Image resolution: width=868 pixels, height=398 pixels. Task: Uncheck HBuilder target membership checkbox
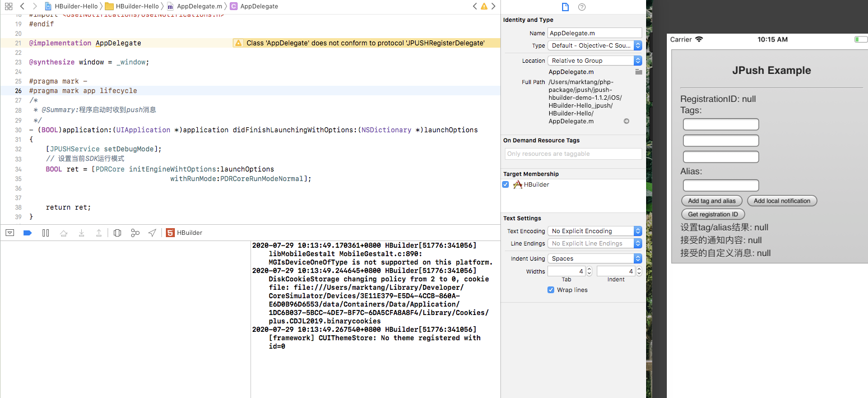tap(506, 184)
